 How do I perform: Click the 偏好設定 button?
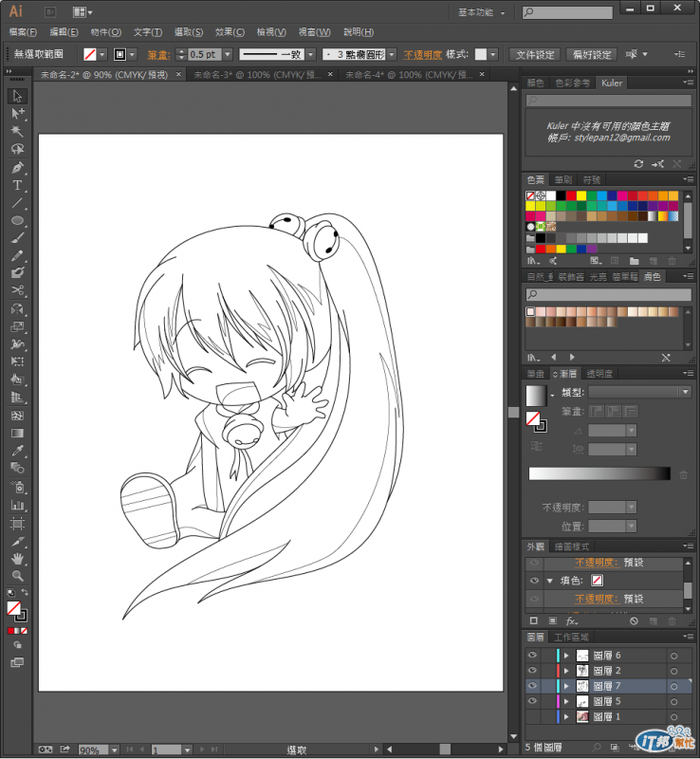click(x=592, y=55)
